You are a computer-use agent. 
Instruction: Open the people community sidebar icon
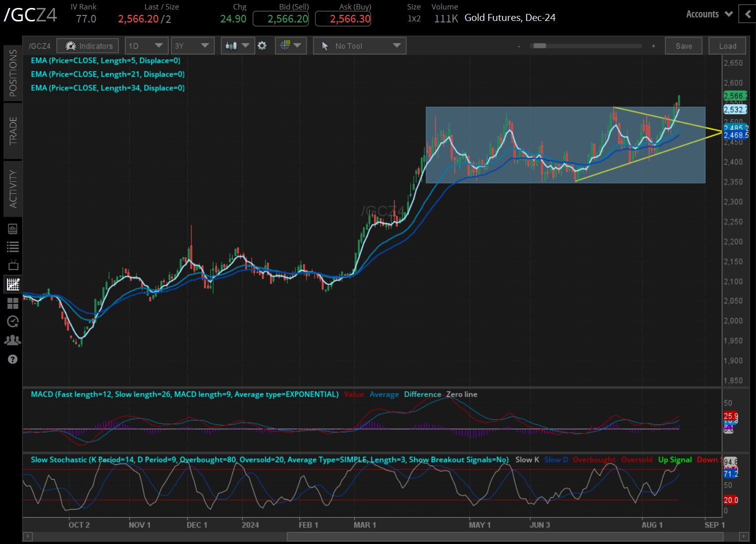click(x=13, y=340)
